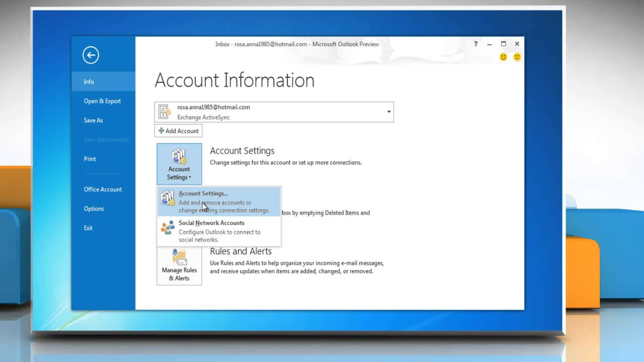Click the Add Account button
This screenshot has height=362, width=644.
179,131
